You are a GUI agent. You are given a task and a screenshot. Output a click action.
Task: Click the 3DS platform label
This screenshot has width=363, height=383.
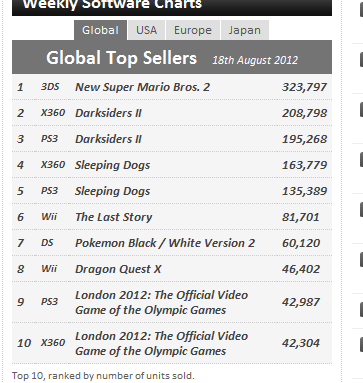point(50,87)
